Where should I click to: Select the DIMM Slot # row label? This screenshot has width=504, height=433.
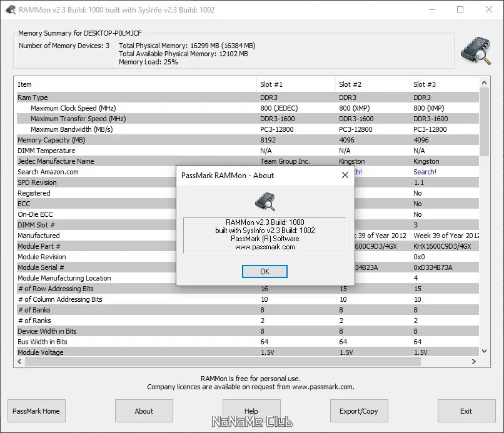tap(36, 225)
